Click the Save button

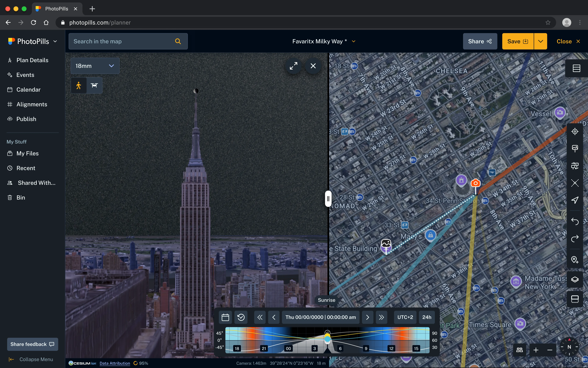coord(518,41)
